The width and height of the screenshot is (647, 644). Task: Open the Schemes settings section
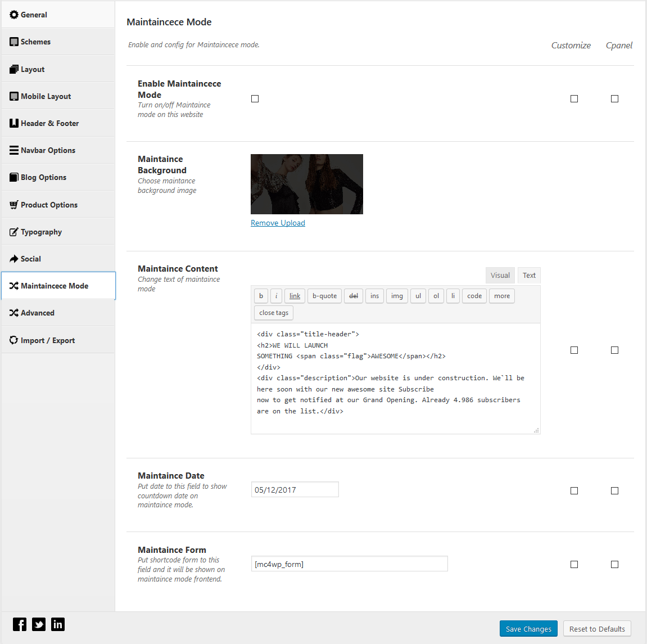click(x=58, y=42)
